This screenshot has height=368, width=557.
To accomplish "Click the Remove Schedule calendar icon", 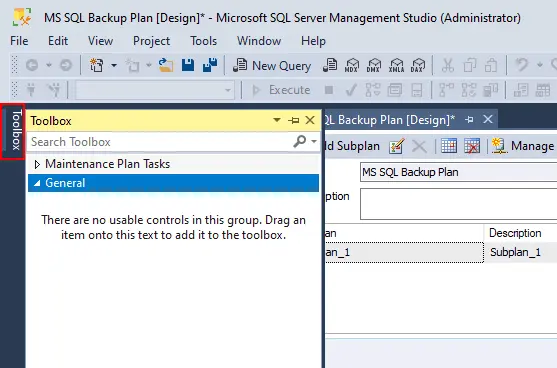I will tap(472, 146).
